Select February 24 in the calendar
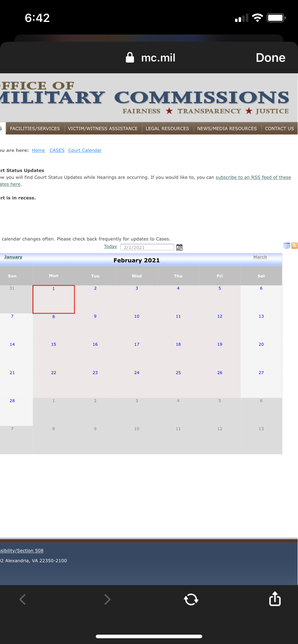298x644 pixels. pos(137,373)
